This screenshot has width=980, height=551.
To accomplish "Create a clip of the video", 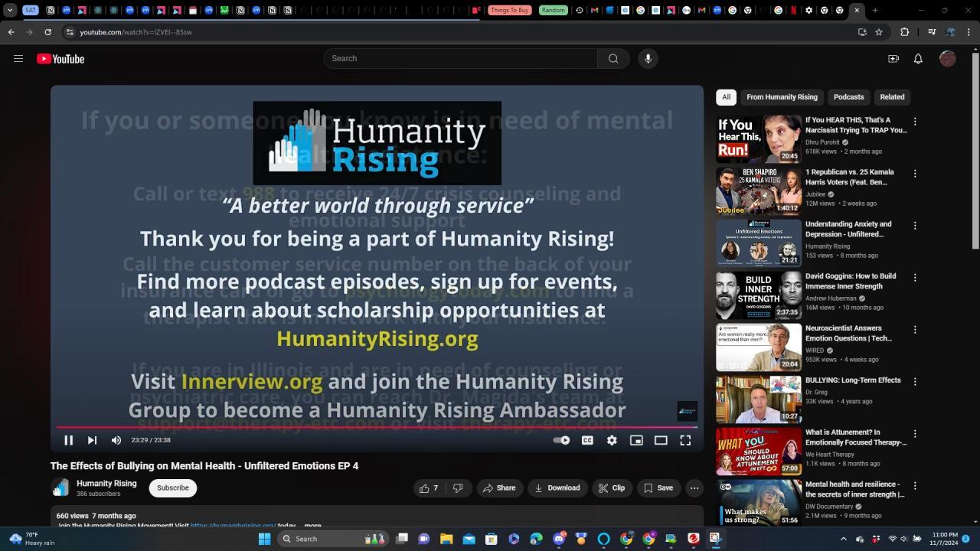I will [611, 488].
